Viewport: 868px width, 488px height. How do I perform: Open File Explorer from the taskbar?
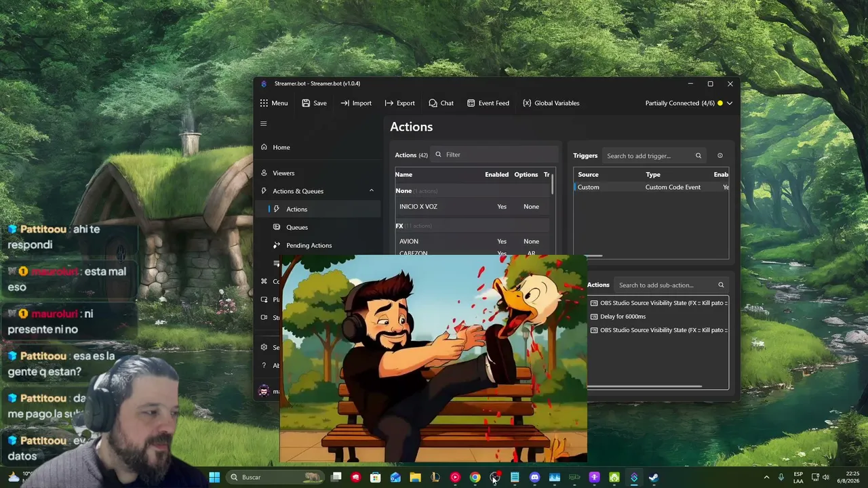coord(415,477)
